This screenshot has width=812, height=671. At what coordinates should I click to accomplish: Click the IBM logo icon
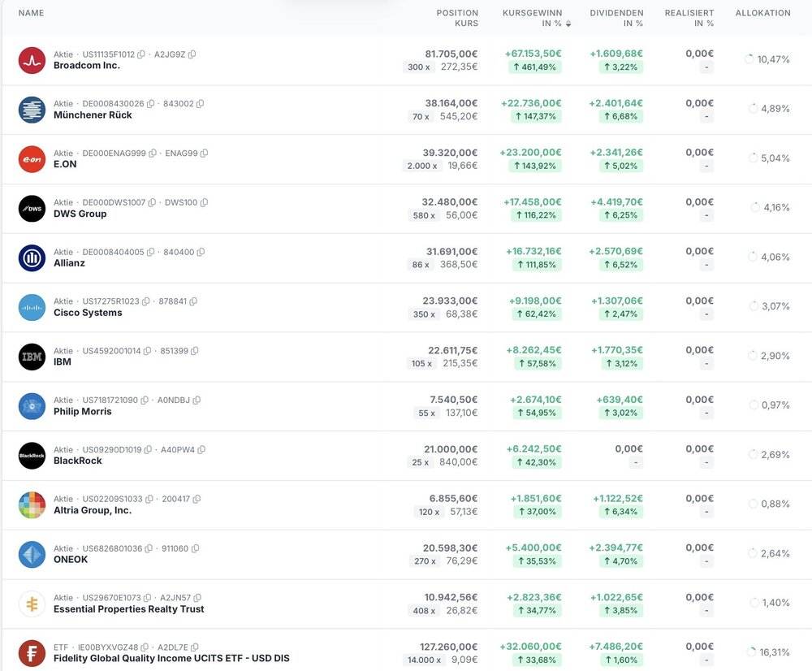coord(32,357)
